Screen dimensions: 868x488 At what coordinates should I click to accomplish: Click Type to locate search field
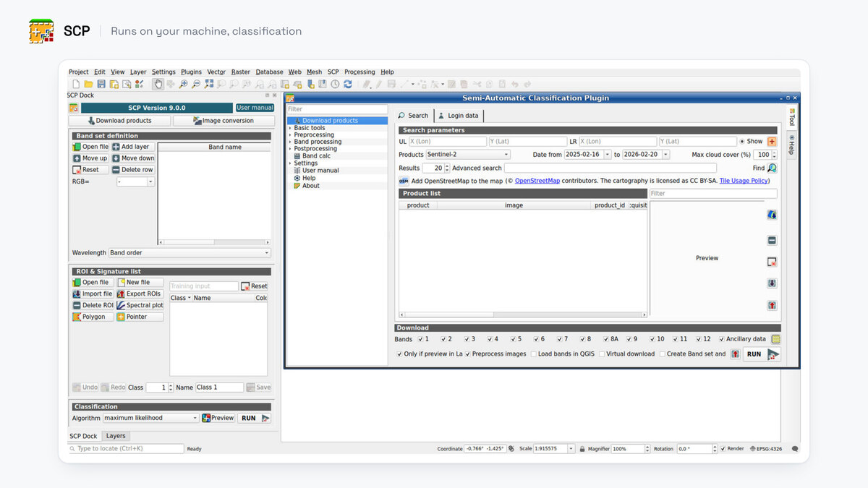[x=126, y=449]
